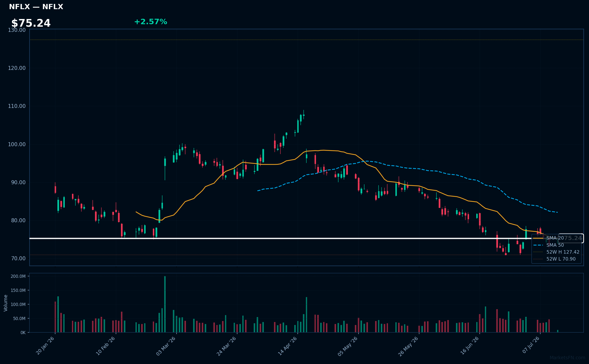Viewport: 589px width, 364px height.
Task: Click the 100.00 price axis label
Action: [x=17, y=144]
